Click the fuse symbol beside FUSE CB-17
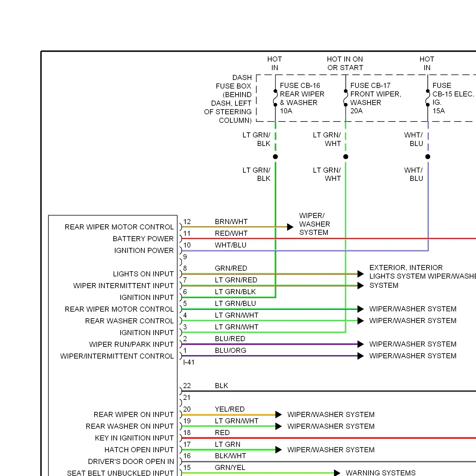476x476 pixels. pos(346,98)
